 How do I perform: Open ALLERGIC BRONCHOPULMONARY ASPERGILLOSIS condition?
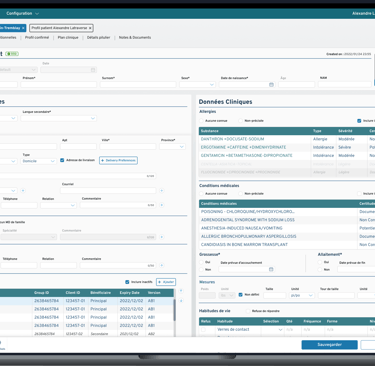249,236
